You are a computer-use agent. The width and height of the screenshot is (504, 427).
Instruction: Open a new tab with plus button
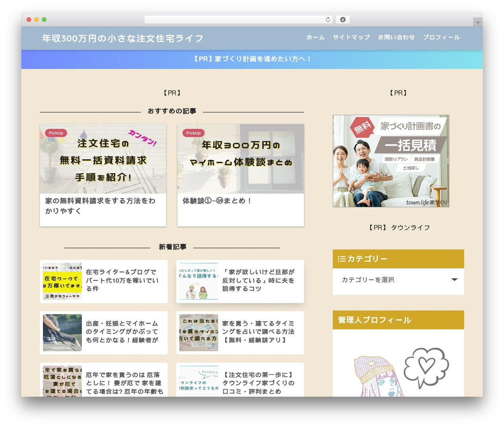(x=478, y=22)
